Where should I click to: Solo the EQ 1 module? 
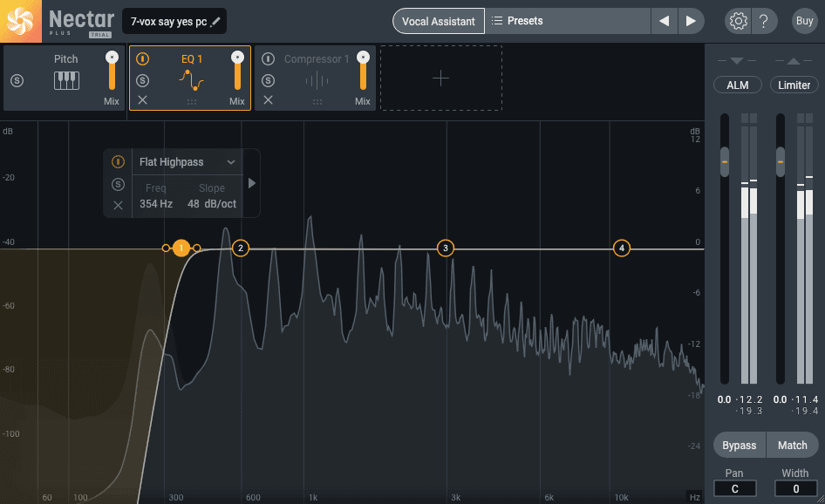[x=142, y=80]
